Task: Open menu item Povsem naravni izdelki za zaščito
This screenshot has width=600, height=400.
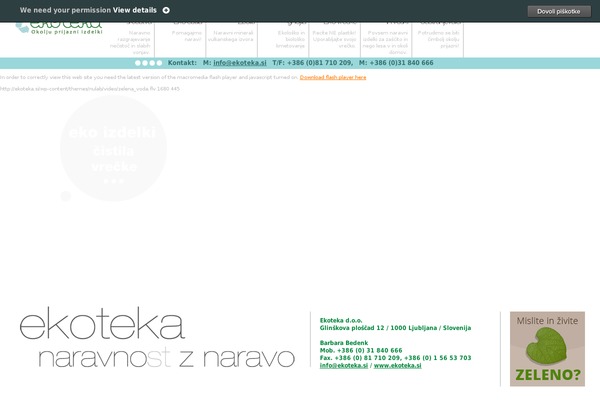Action: tap(386, 42)
